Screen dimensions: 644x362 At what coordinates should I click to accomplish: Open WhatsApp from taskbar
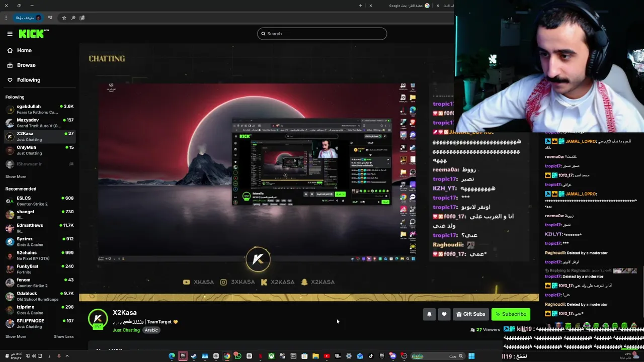tap(238, 356)
